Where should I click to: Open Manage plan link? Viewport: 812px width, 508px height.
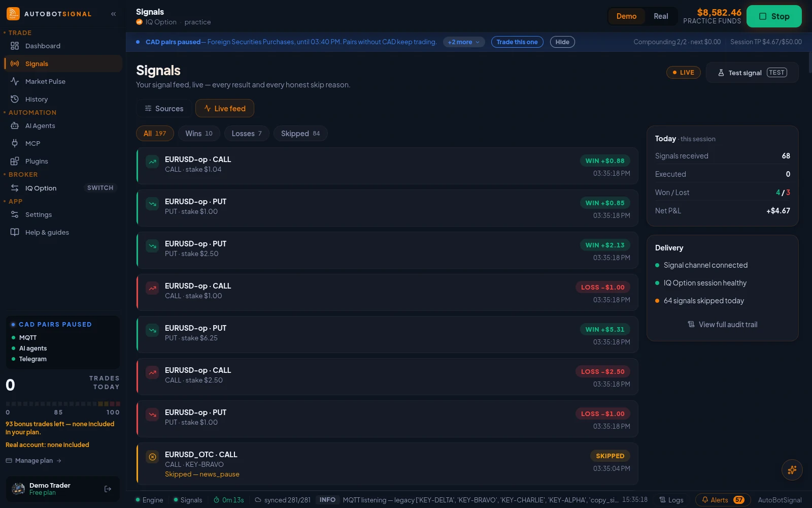33,461
